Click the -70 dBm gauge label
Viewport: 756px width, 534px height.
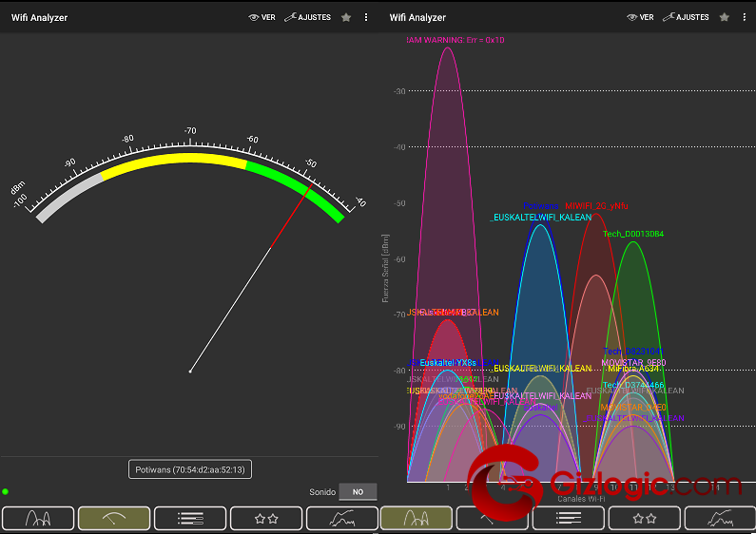point(190,130)
